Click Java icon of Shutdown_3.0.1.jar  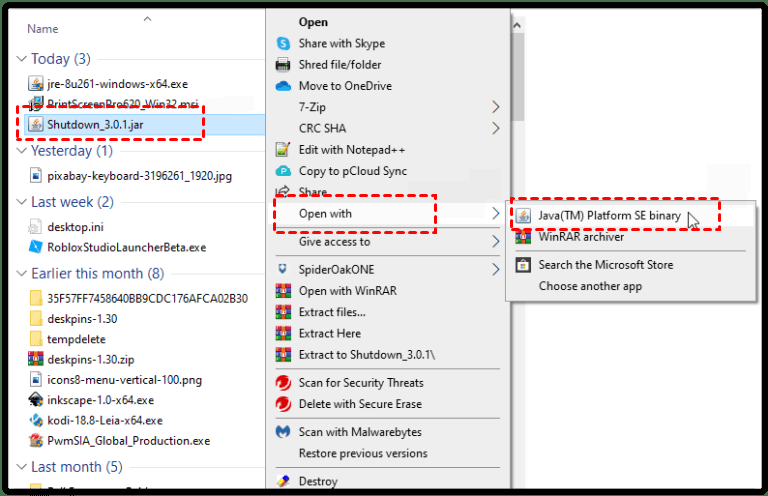(35, 124)
